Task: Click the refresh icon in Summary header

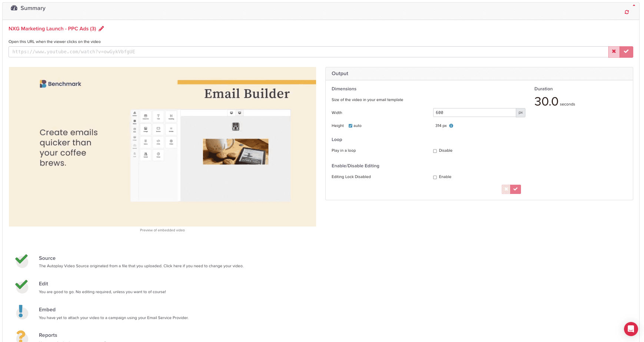Action: (627, 12)
